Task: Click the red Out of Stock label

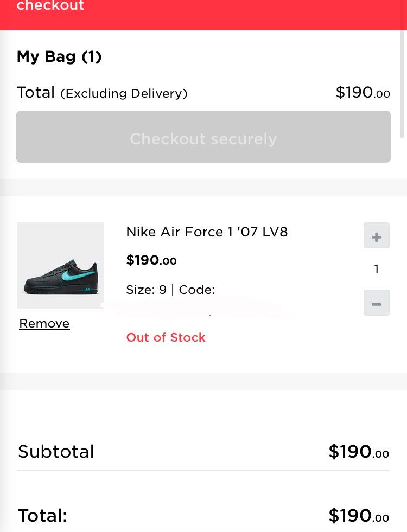Action: pyautogui.click(x=166, y=338)
